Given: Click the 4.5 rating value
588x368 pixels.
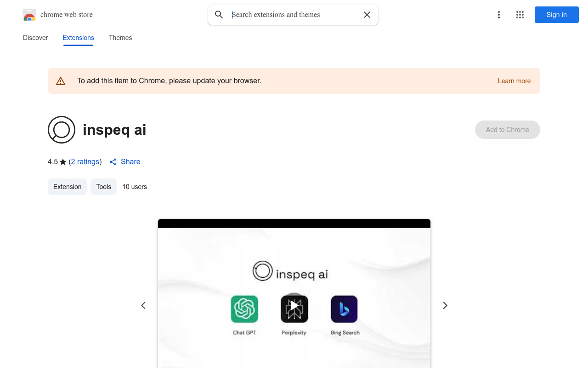Looking at the screenshot, I should 53,162.
